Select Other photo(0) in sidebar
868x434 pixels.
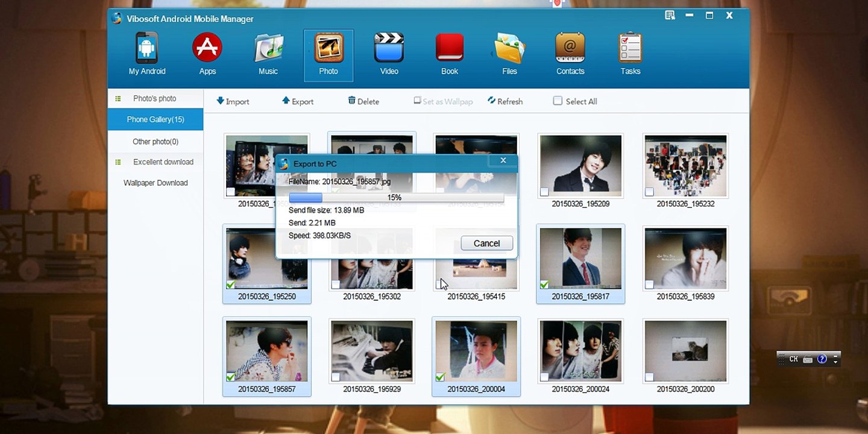click(156, 142)
